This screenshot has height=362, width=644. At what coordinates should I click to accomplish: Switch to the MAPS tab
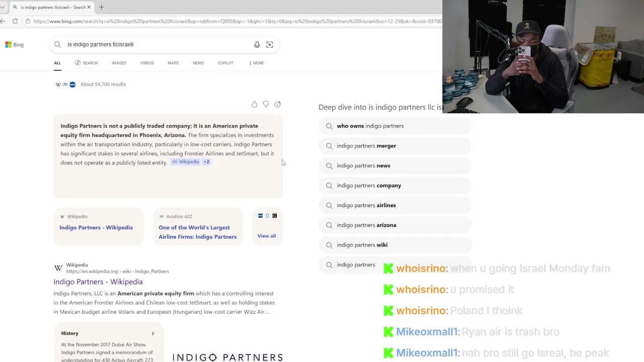pyautogui.click(x=173, y=63)
